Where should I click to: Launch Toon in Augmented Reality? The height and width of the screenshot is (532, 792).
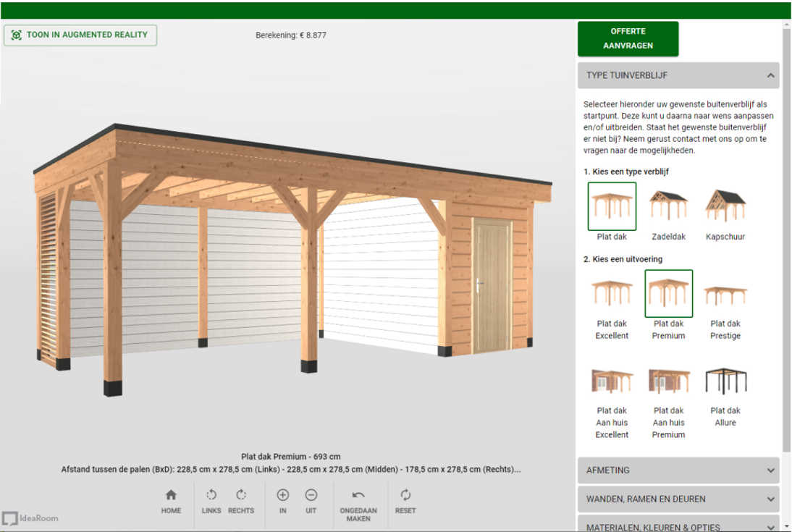[80, 35]
